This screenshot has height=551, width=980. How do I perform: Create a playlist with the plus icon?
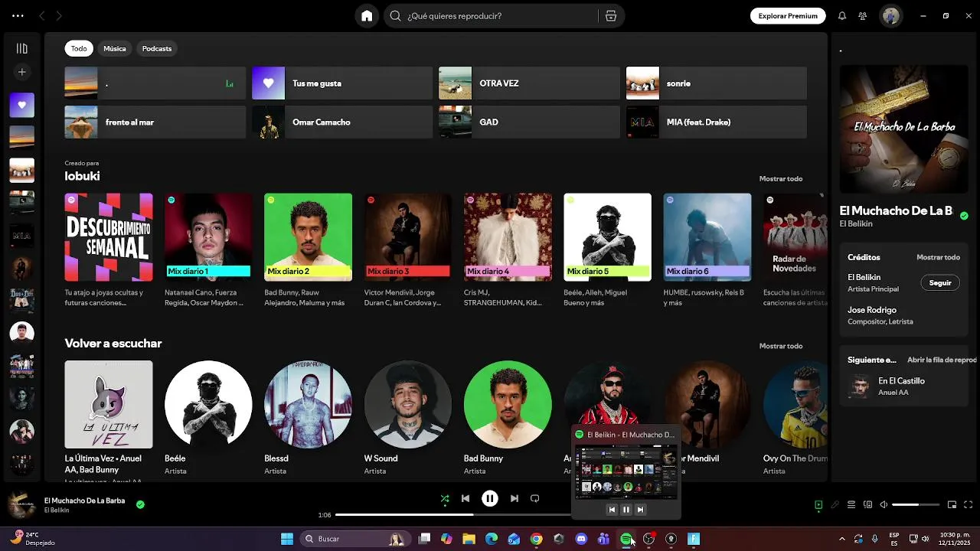tap(21, 72)
